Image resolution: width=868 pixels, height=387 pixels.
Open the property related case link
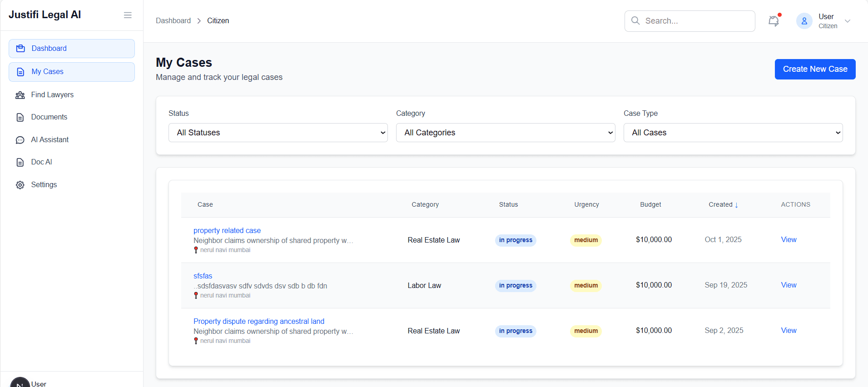(227, 230)
